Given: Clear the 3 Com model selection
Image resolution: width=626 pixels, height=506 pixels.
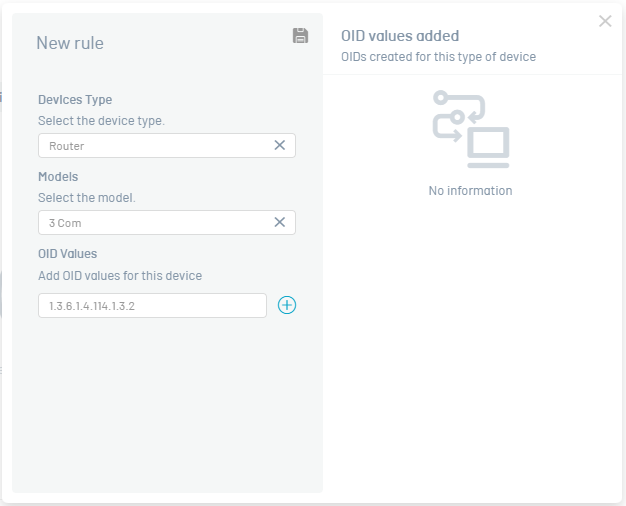Looking at the screenshot, I should click(x=279, y=222).
